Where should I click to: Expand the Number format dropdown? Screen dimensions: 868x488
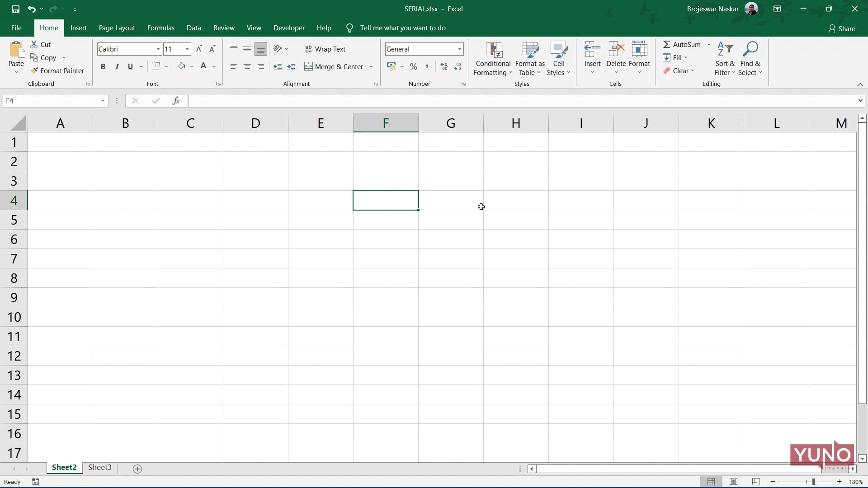(460, 48)
